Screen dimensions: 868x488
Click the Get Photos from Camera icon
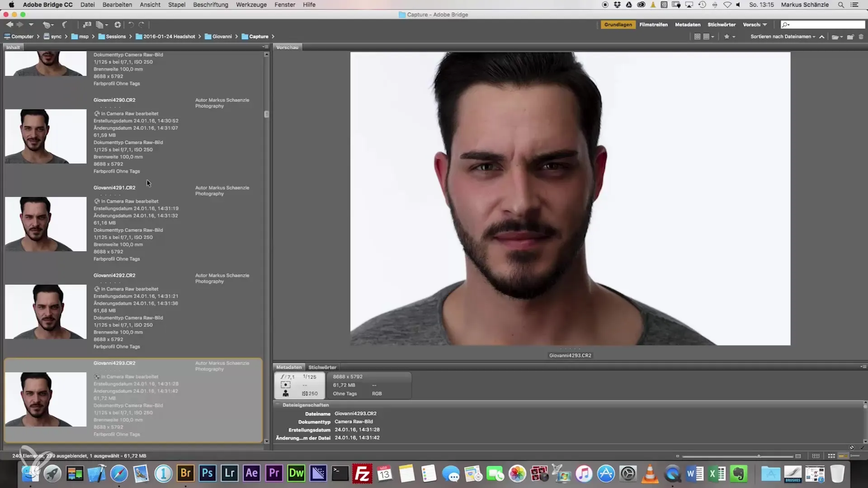point(86,25)
